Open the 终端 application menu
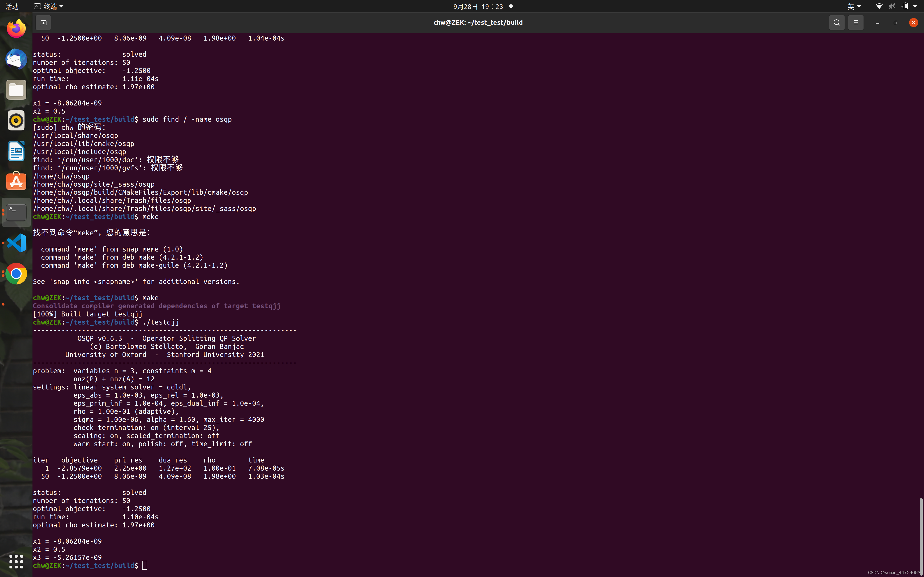924x577 pixels. [48, 6]
